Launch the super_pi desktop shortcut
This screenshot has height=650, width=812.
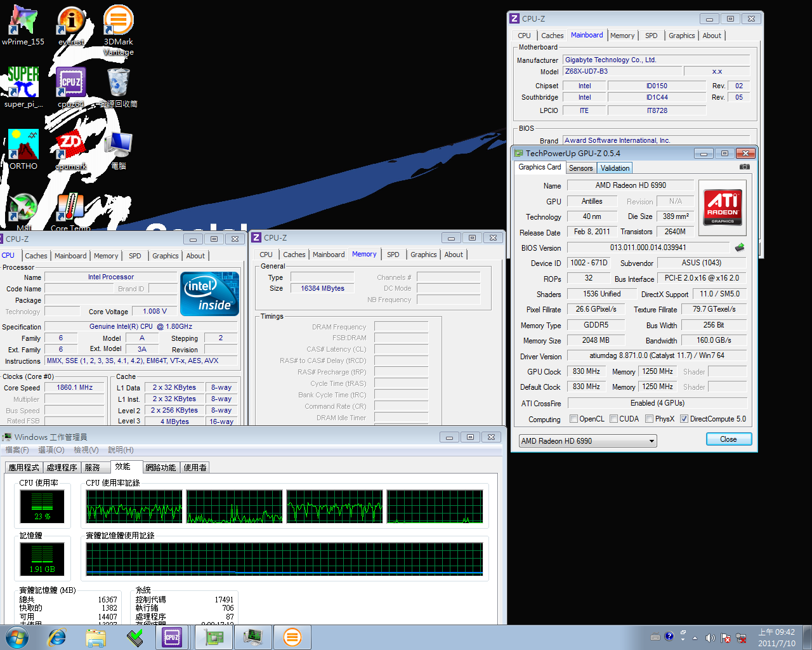23,88
